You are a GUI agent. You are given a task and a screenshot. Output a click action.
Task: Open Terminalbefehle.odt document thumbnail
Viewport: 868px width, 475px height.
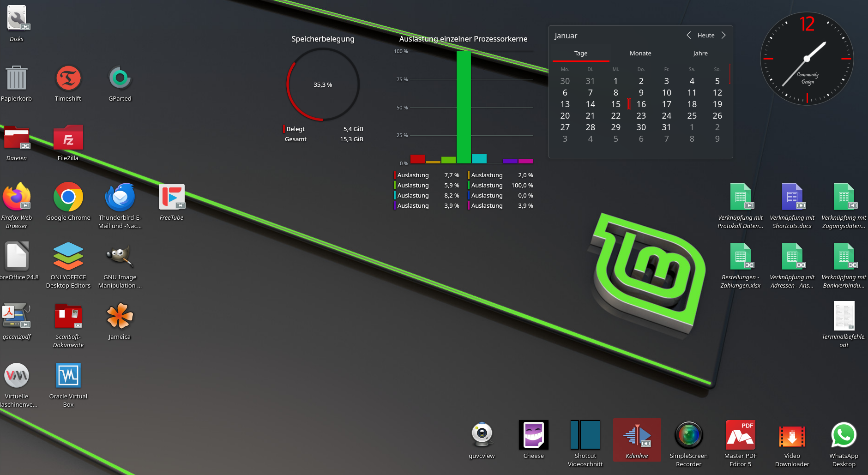pos(844,316)
